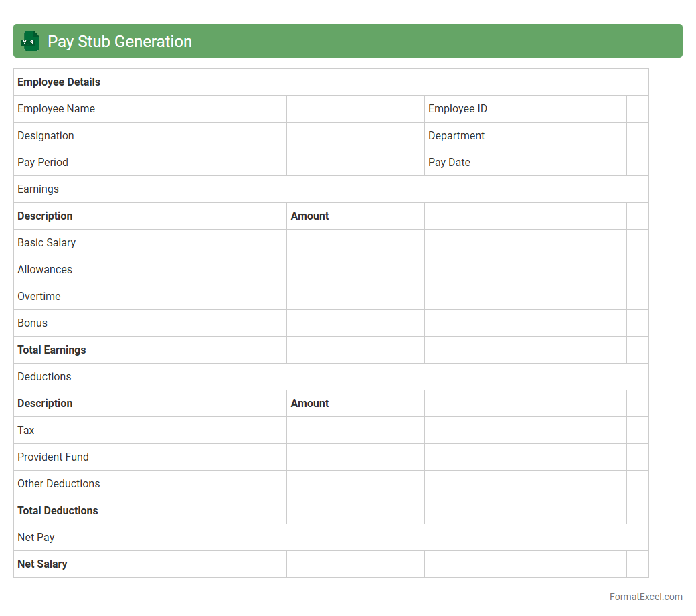The image size is (696, 616).
Task: Click the Total Deductions amount cell
Action: pyautogui.click(x=355, y=511)
